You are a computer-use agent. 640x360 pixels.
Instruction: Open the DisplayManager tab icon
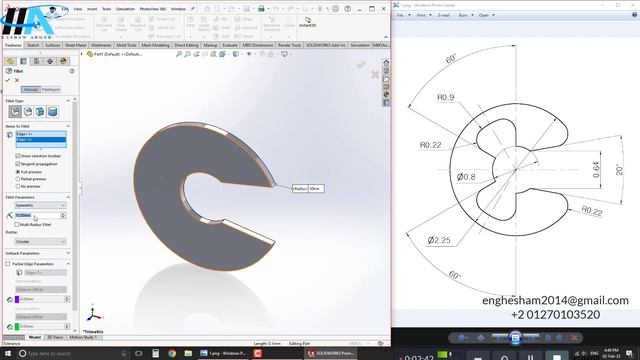pyautogui.click(x=63, y=61)
